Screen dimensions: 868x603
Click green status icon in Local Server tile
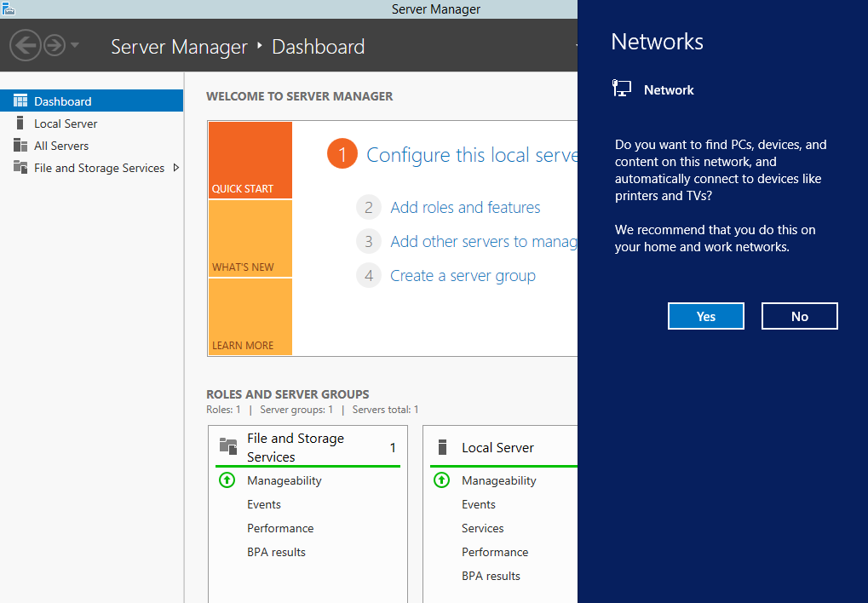(x=442, y=480)
